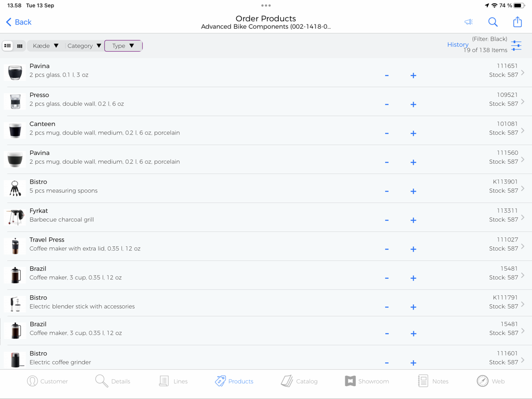Select 'Barbecue charcoal grill' description text
The width and height of the screenshot is (532, 399).
62,220
